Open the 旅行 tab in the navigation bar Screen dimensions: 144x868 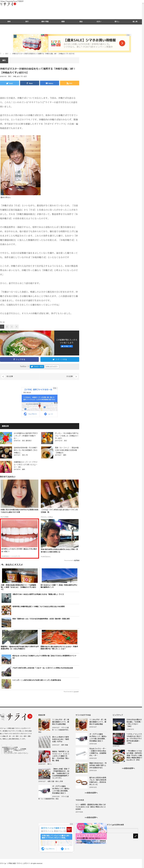point(27,22)
